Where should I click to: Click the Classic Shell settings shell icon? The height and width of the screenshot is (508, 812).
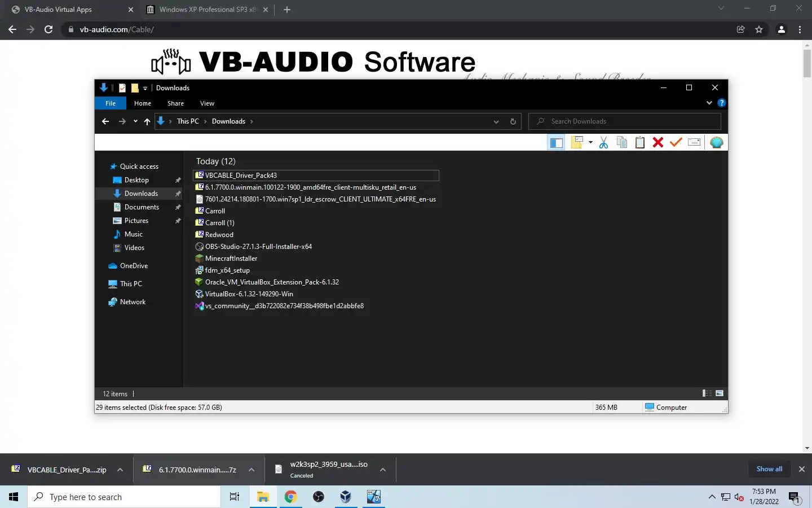717,143
